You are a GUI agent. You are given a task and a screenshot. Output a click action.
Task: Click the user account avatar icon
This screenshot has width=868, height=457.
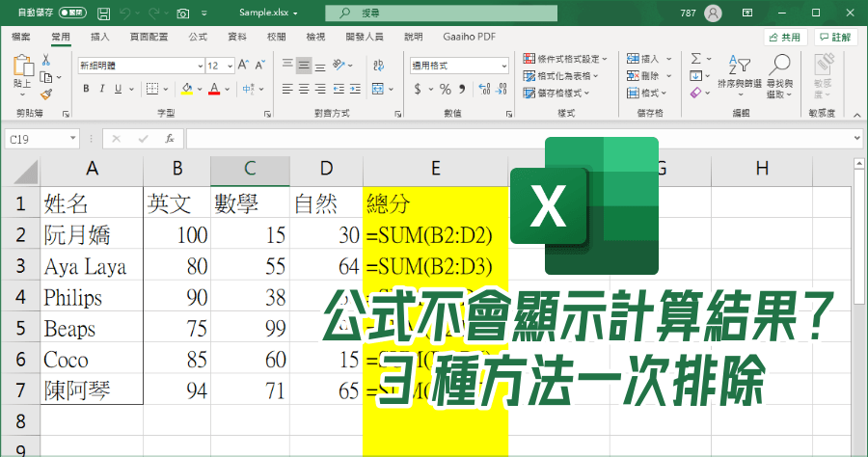click(x=713, y=13)
